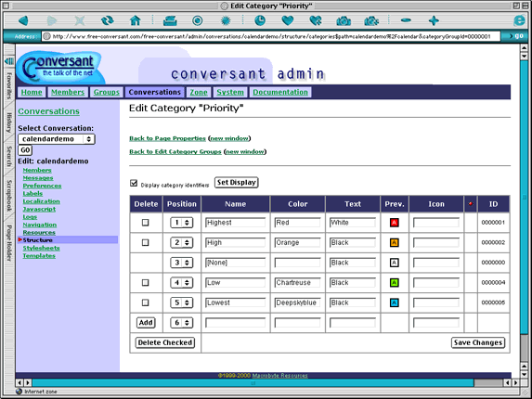Open the Zone navigation tab
Viewport: 532px width, 399px height.
click(x=199, y=92)
